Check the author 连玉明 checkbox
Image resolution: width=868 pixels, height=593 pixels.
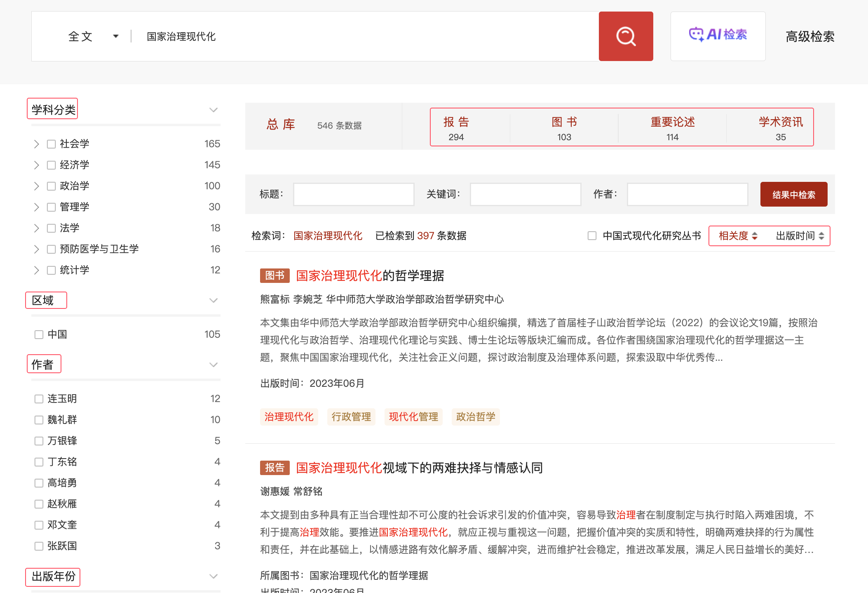pos(39,399)
